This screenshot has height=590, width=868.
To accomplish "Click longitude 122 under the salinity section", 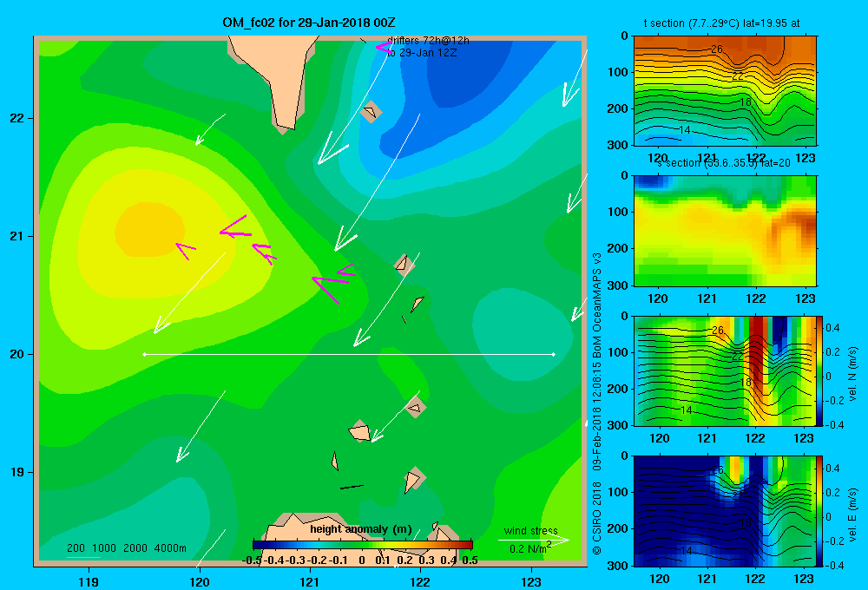I will tap(756, 298).
